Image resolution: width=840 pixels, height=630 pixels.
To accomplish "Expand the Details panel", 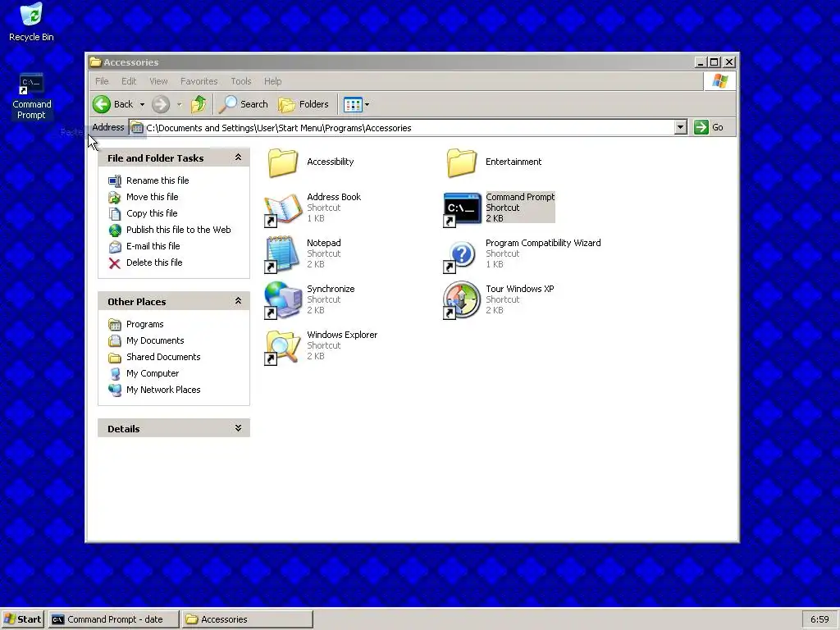I will (x=238, y=428).
